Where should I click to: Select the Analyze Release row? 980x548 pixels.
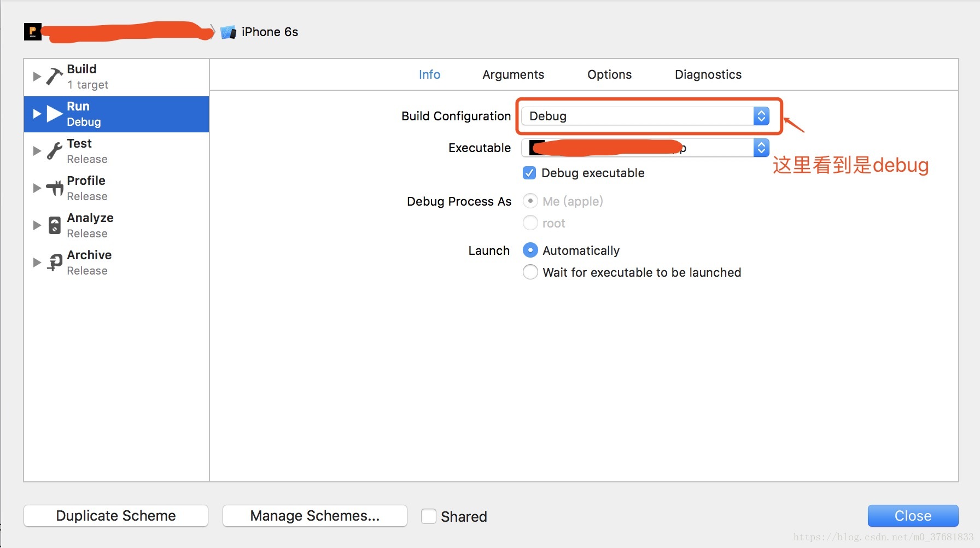click(116, 225)
